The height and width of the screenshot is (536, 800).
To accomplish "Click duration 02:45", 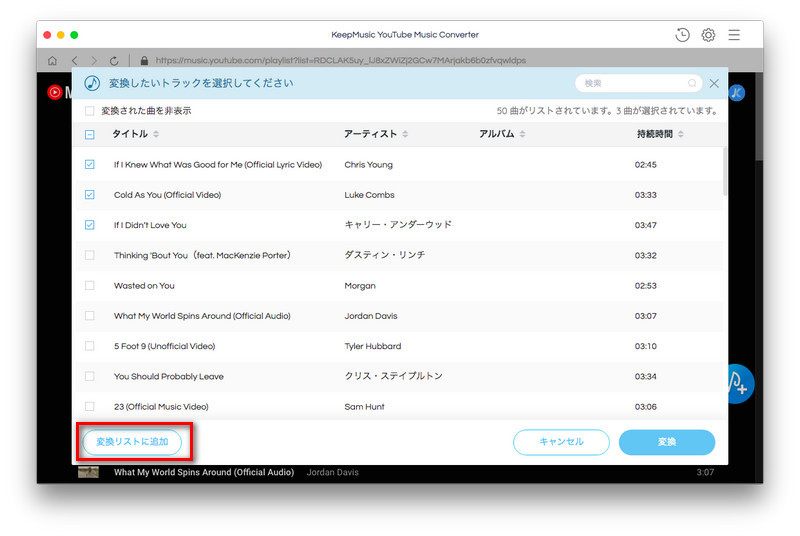I will (645, 165).
